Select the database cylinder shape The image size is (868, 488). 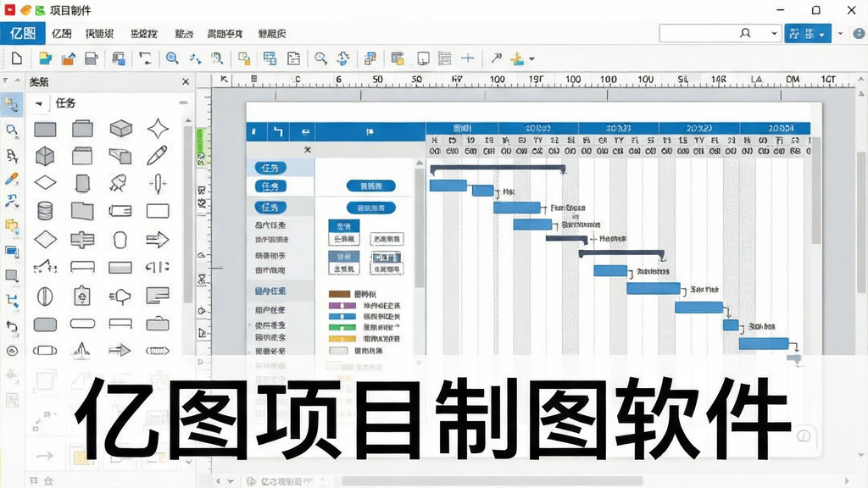tap(45, 211)
